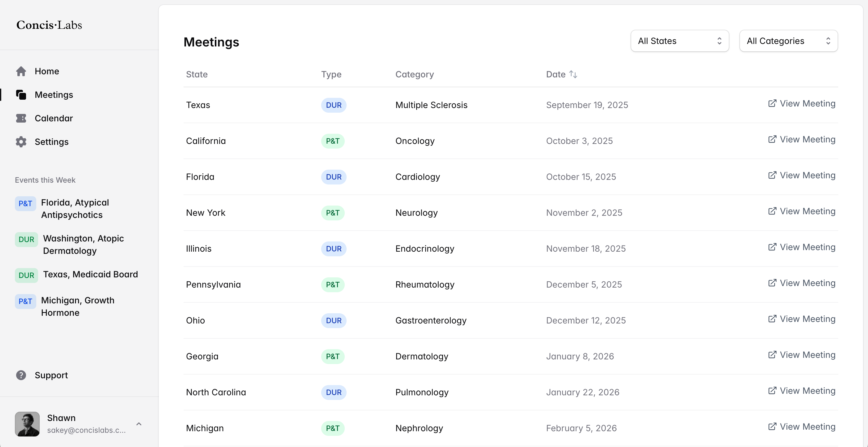Viewport: 868px width, 447px height.
Task: Click the external link icon for Texas meeting
Action: coord(772,103)
